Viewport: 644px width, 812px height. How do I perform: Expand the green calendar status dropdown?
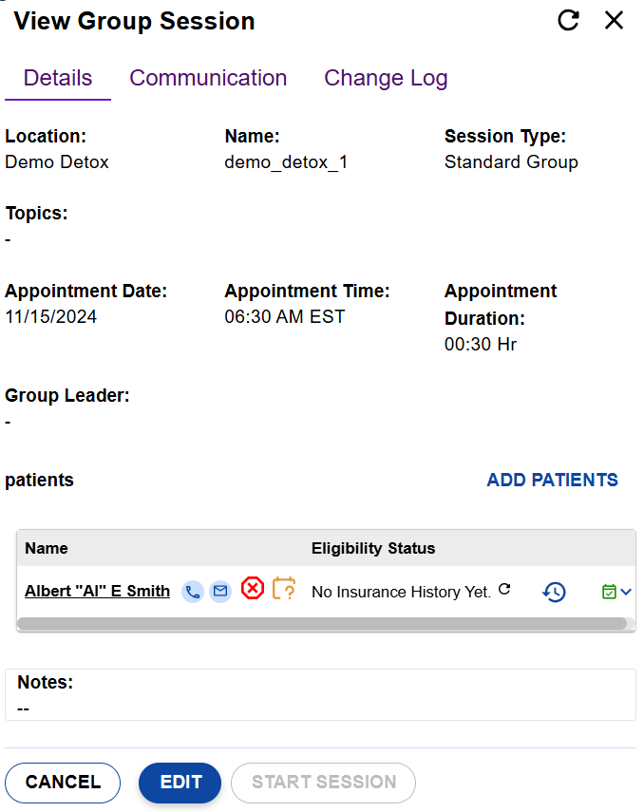click(616, 592)
